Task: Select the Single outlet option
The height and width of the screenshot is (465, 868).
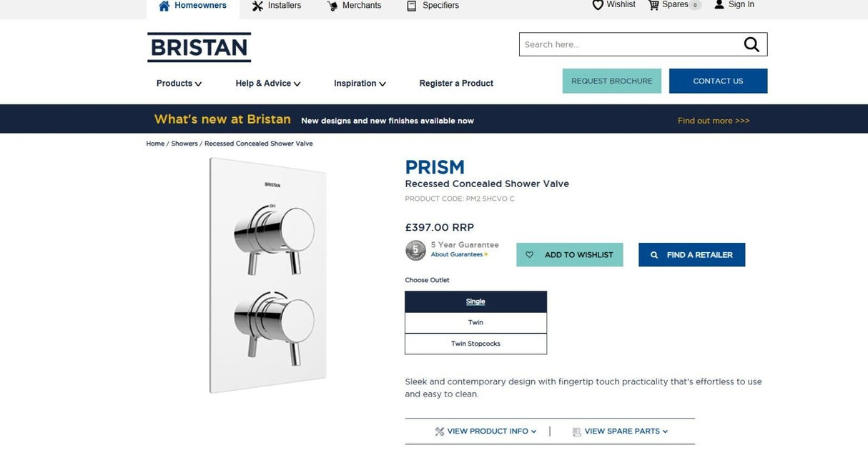Action: (475, 301)
